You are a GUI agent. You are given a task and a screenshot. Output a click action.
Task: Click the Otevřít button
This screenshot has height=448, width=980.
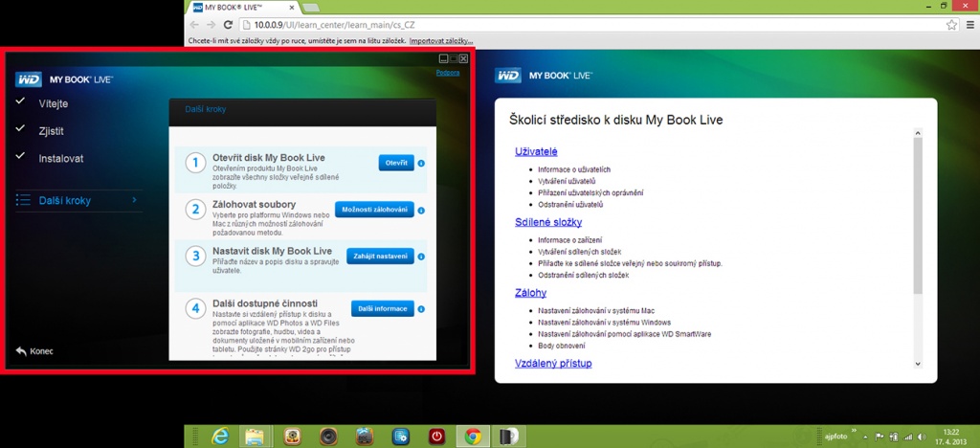coord(396,163)
